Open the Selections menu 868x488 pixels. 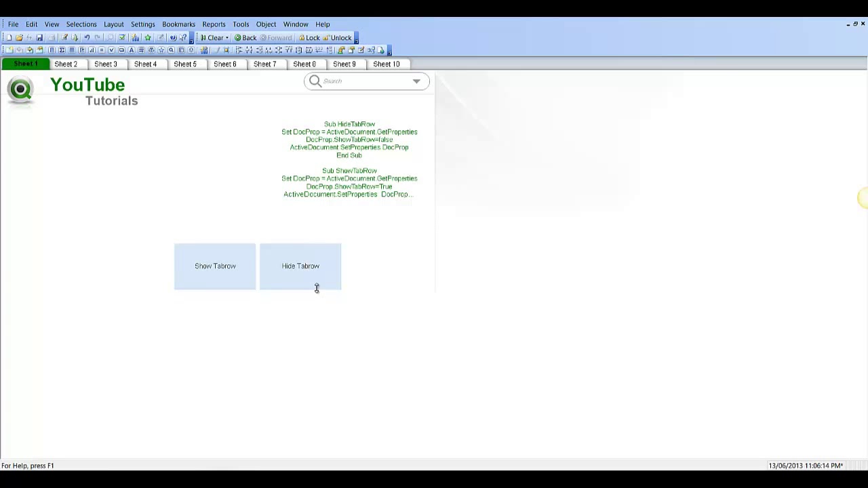tap(81, 24)
